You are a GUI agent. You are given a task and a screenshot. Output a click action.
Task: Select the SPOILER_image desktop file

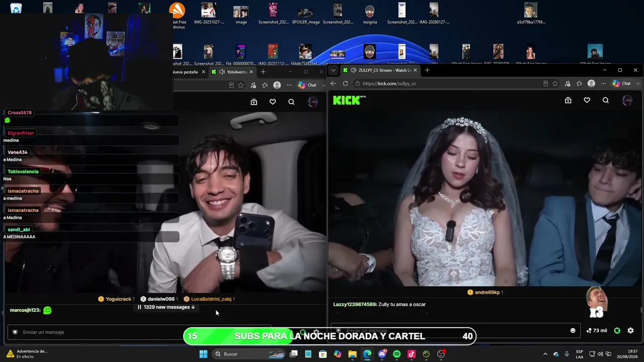pos(305,14)
